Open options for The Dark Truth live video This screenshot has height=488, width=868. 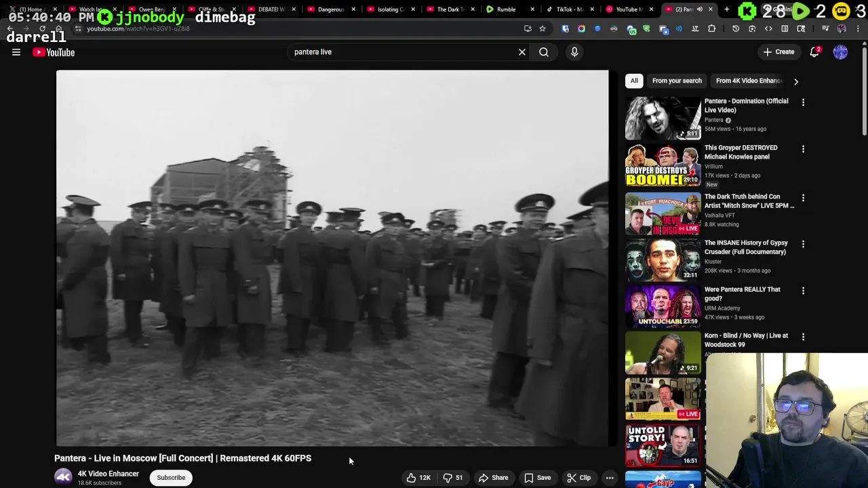point(803,198)
